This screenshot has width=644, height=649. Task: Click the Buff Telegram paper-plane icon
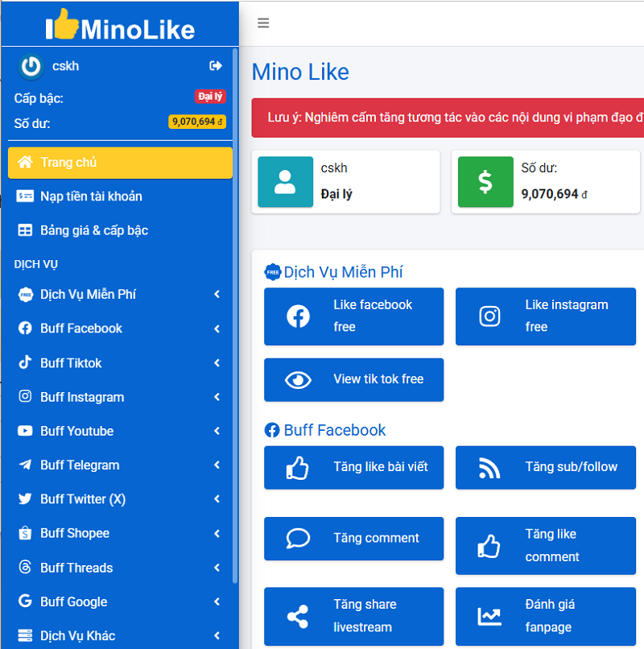[25, 465]
